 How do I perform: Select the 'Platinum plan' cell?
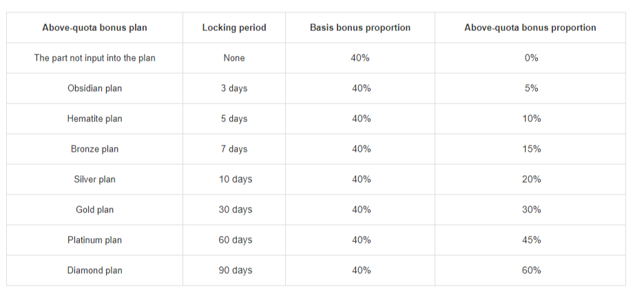pyautogui.click(x=94, y=240)
